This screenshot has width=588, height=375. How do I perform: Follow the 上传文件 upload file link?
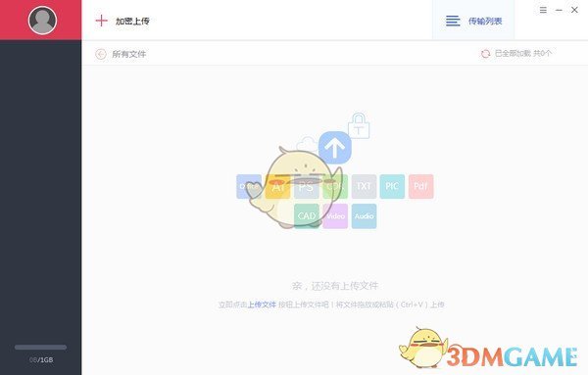262,305
